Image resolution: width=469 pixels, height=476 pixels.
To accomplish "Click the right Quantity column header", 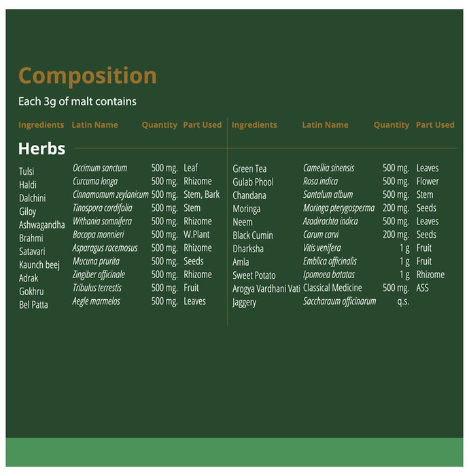I will 392,125.
